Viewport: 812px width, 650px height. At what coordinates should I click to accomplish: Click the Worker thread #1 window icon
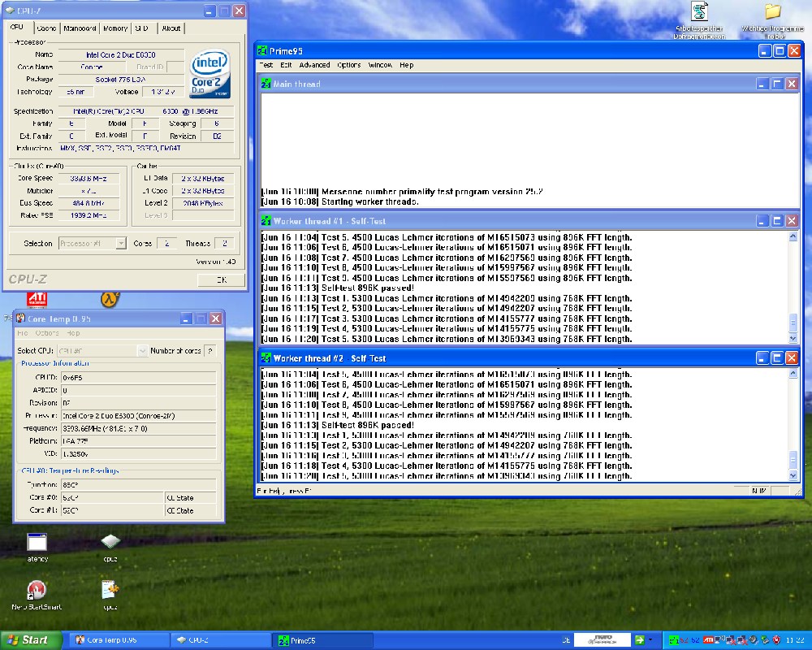click(266, 221)
